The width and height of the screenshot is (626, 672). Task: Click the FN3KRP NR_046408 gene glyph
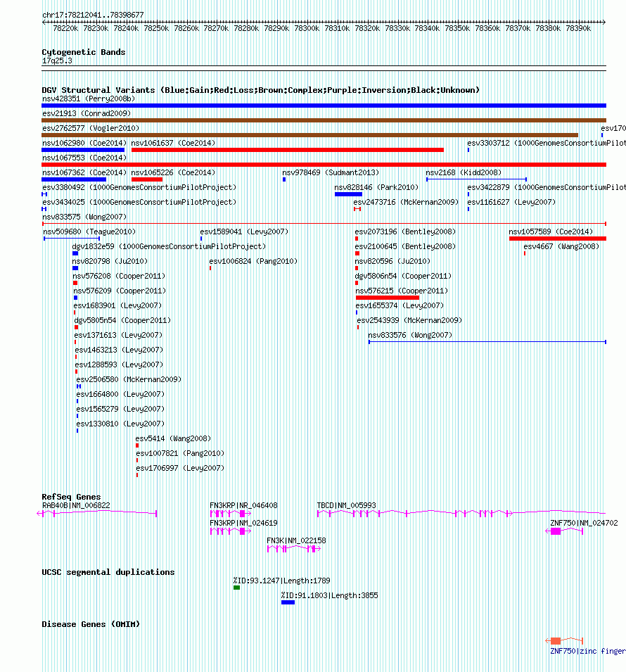coord(231,514)
